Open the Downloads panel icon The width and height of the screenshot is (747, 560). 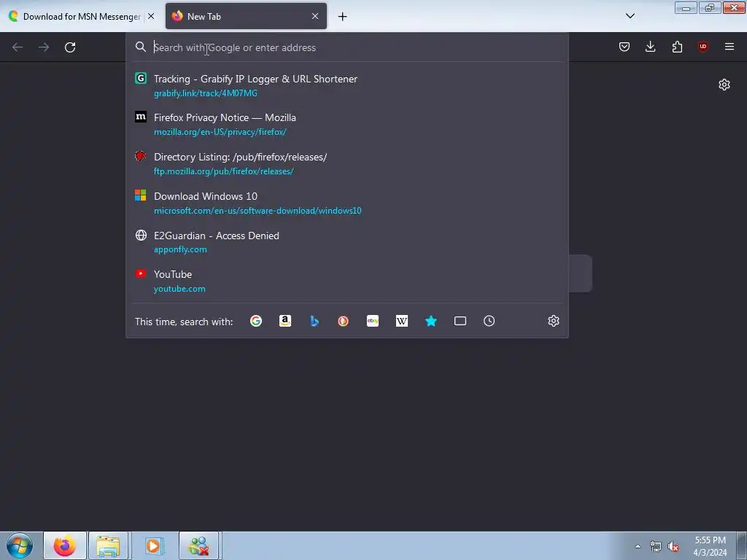[x=650, y=47]
